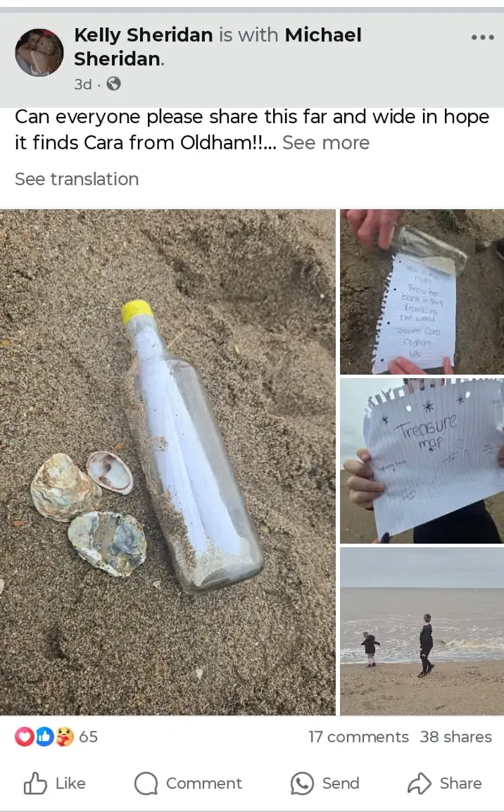The height and width of the screenshot is (812, 504).
Task: Click the blue like reaction icon
Action: [44, 737]
